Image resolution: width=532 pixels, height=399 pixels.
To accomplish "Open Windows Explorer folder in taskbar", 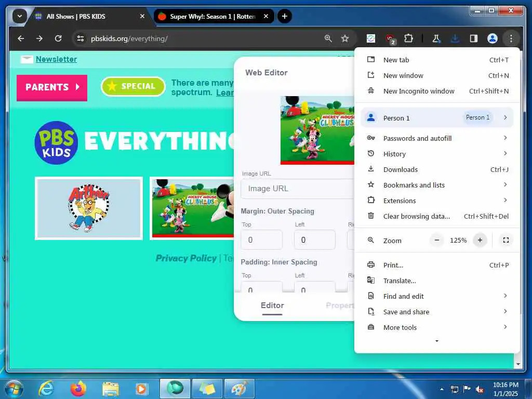I will pos(111,389).
